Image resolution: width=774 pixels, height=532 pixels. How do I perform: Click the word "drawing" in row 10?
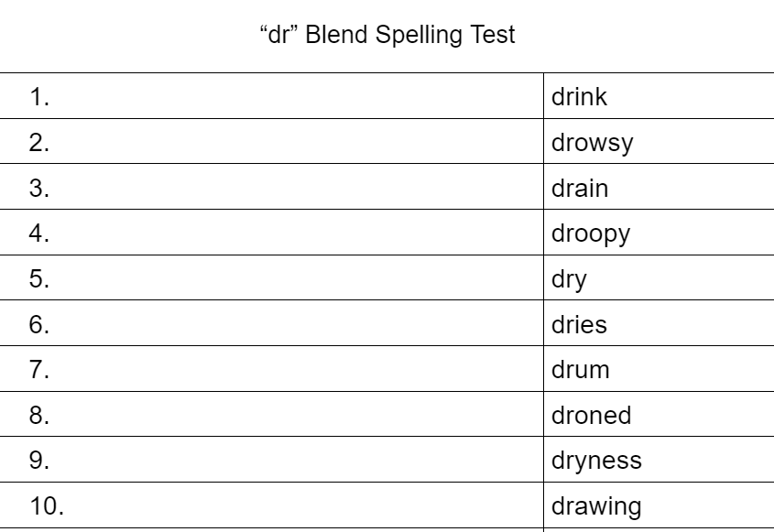(x=596, y=506)
